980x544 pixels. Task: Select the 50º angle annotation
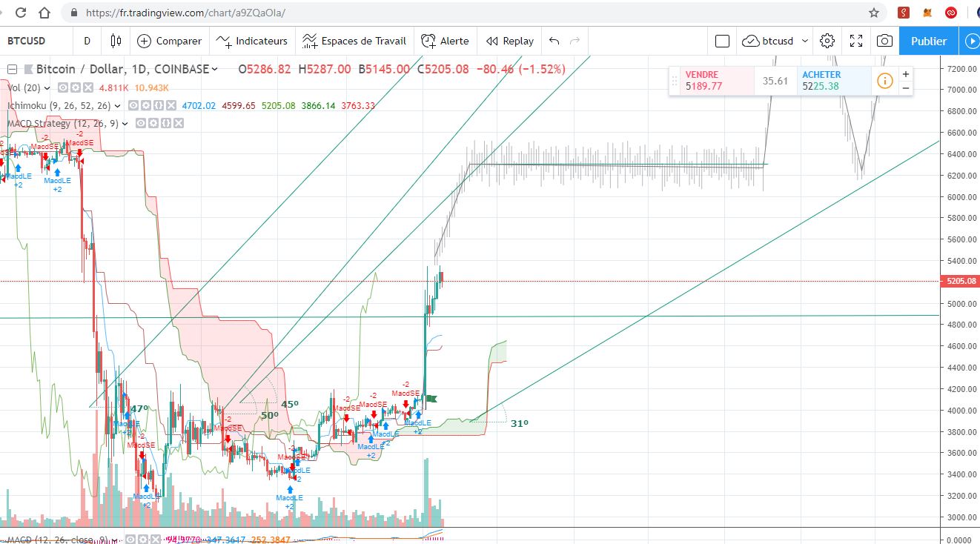[x=270, y=416]
